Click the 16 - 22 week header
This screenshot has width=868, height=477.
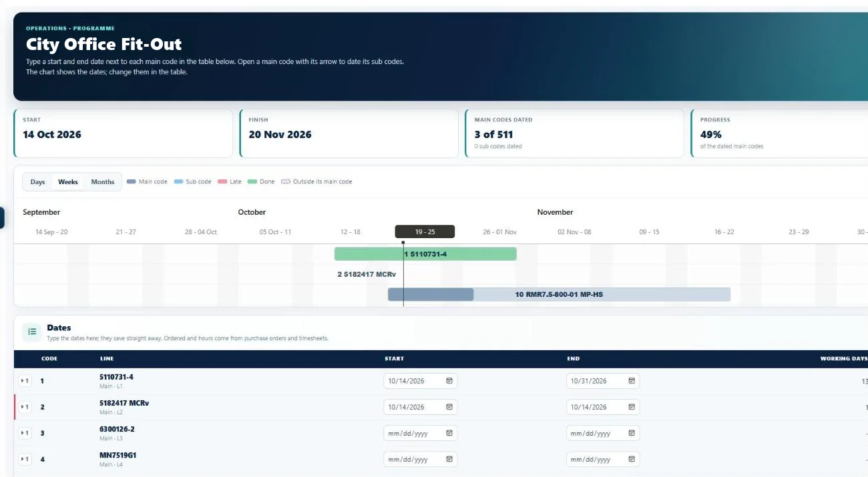[724, 232]
